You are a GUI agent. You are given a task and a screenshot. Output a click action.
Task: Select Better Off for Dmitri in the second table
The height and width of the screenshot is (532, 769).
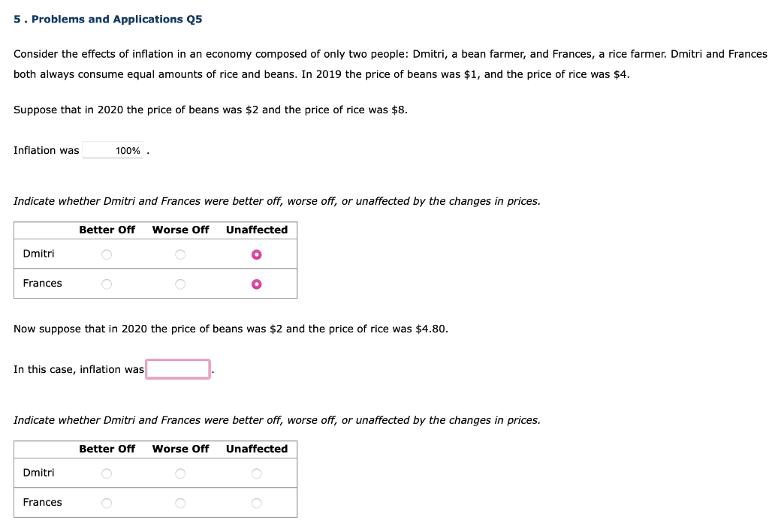[x=106, y=473]
